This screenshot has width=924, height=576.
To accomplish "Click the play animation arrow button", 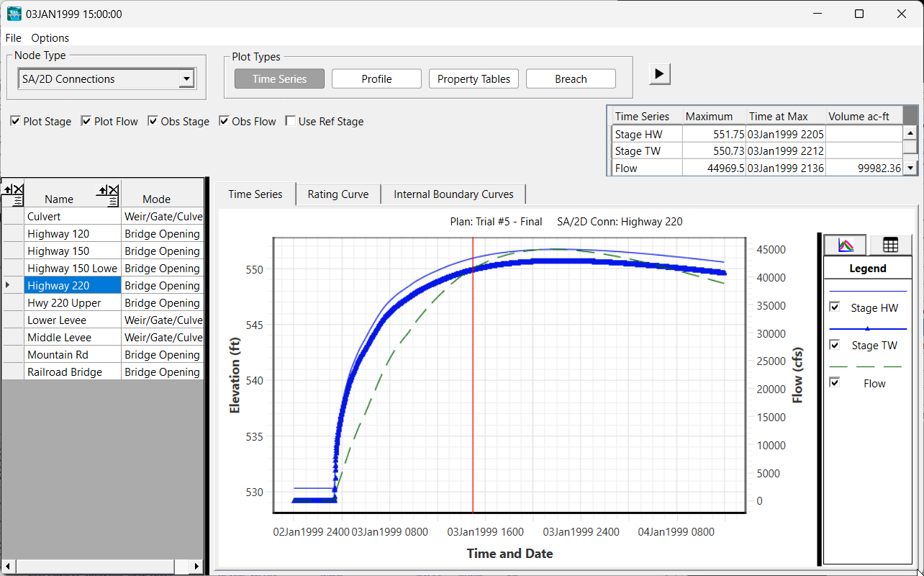I will (x=660, y=73).
